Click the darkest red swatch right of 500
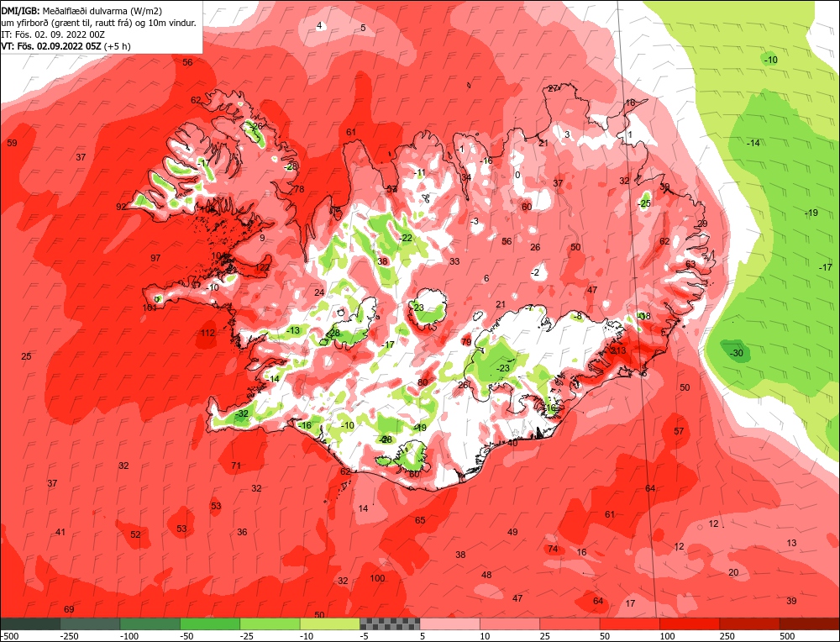This screenshot has width=840, height=642. (810, 624)
